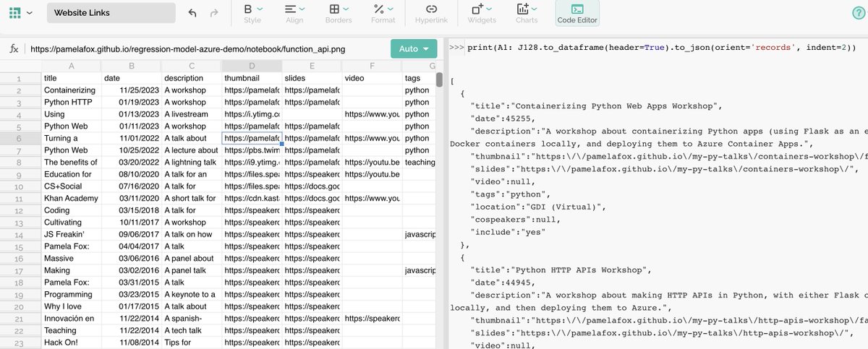
Task: Select the 'A keynote to a' cell
Action: (x=192, y=294)
